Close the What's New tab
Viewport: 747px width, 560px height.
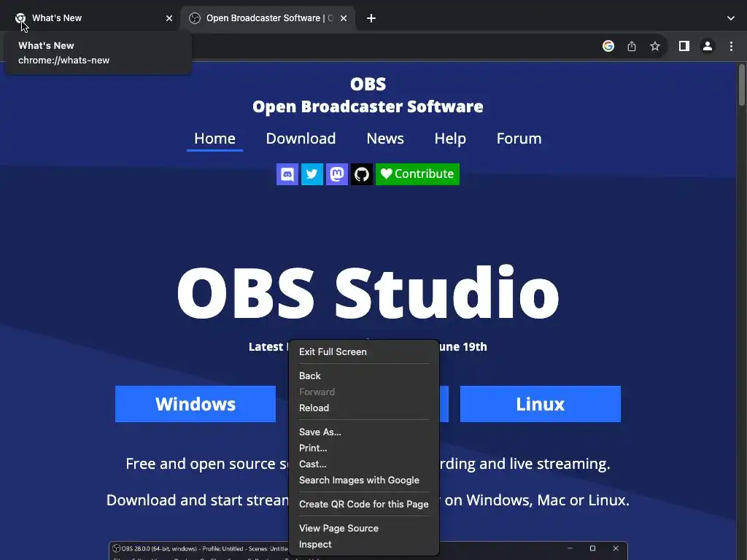coord(169,18)
